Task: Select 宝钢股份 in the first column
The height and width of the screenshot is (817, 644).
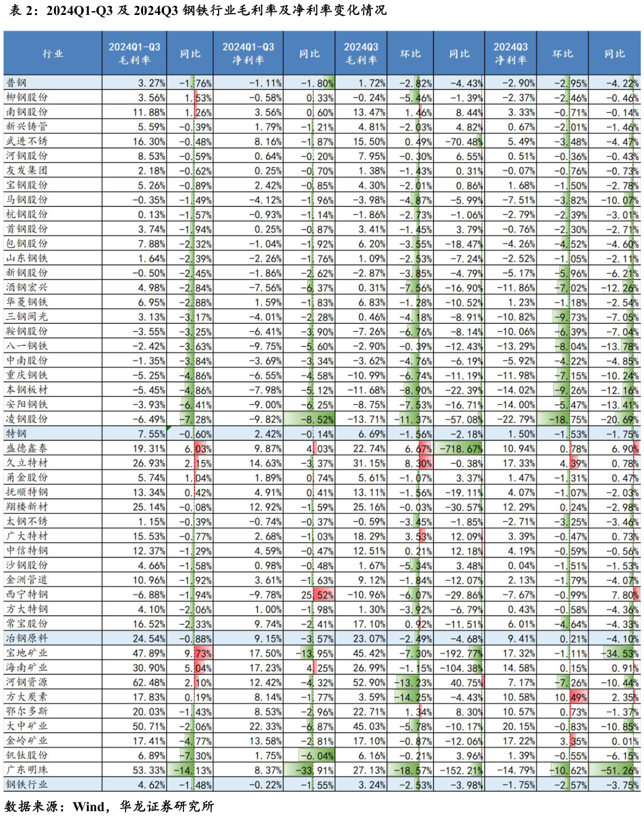Action: tap(27, 185)
